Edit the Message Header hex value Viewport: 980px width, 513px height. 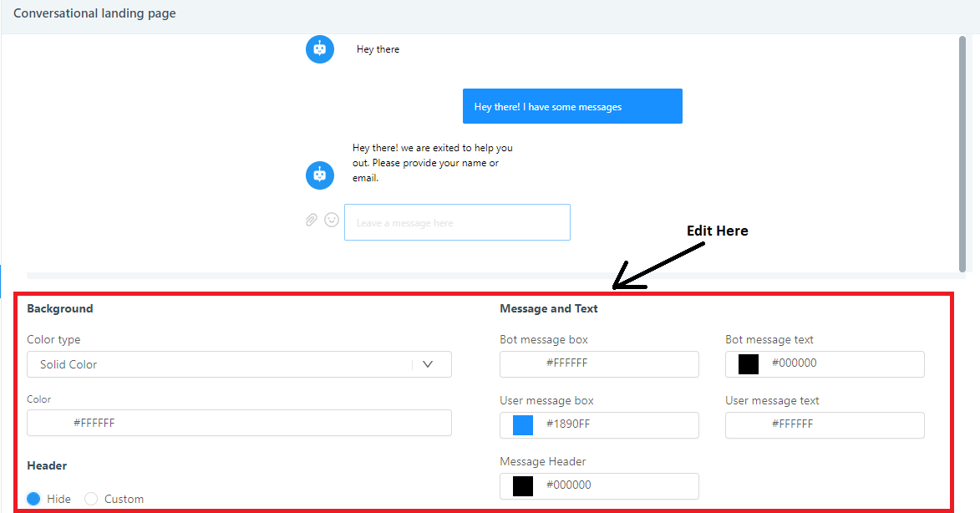(599, 486)
